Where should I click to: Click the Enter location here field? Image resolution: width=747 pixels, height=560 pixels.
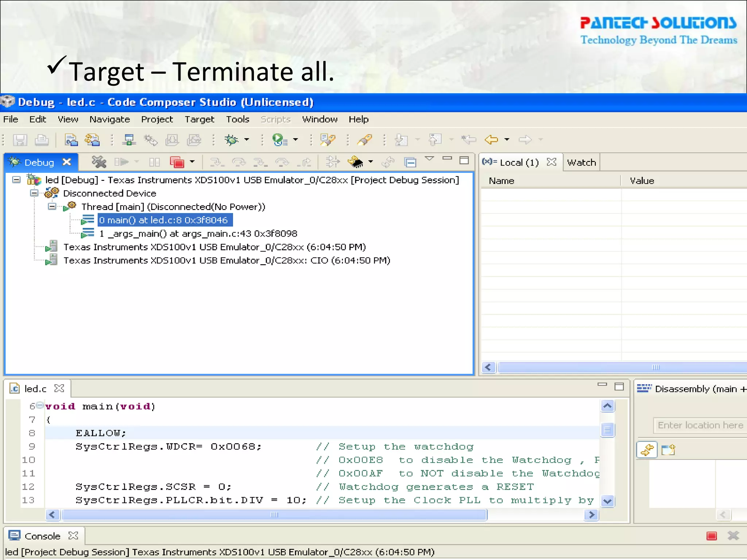[700, 425]
